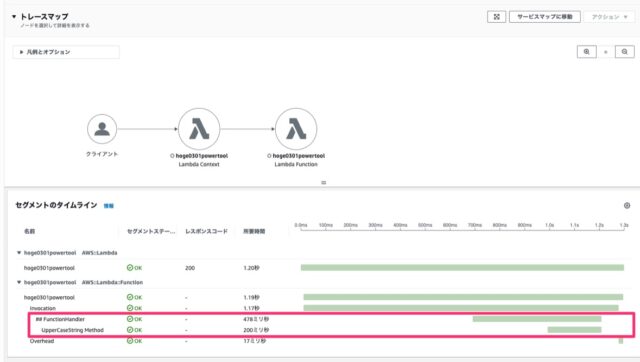Click the response code 200 cell
This screenshot has width=640, height=362.
tap(190, 268)
